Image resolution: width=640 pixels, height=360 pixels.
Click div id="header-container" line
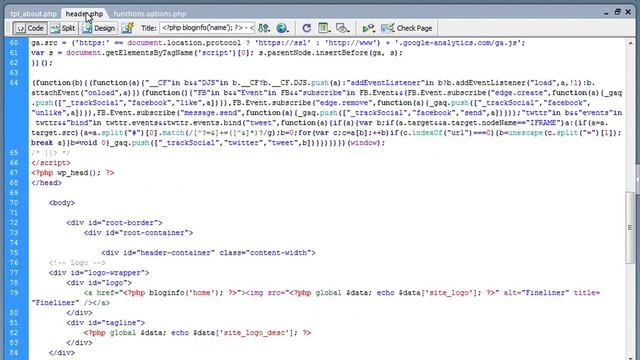[208, 253]
